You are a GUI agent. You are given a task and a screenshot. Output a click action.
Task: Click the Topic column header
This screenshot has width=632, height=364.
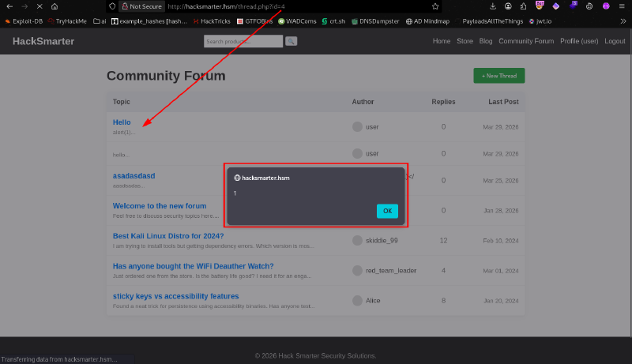click(x=122, y=102)
